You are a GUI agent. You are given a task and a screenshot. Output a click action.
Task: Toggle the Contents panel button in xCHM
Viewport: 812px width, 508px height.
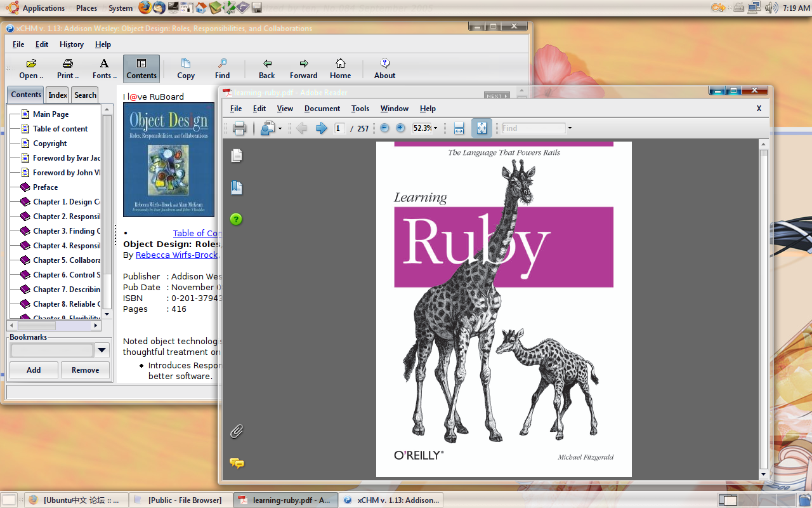coord(141,69)
